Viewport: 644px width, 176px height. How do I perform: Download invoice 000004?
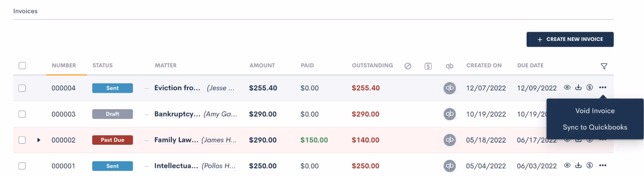coord(578,87)
